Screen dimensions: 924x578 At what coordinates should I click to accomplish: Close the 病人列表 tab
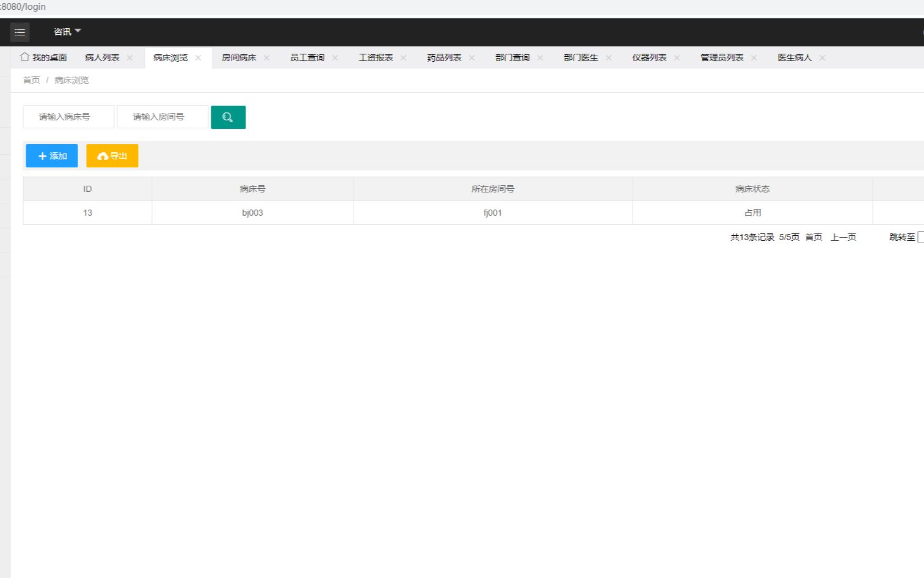tap(130, 58)
